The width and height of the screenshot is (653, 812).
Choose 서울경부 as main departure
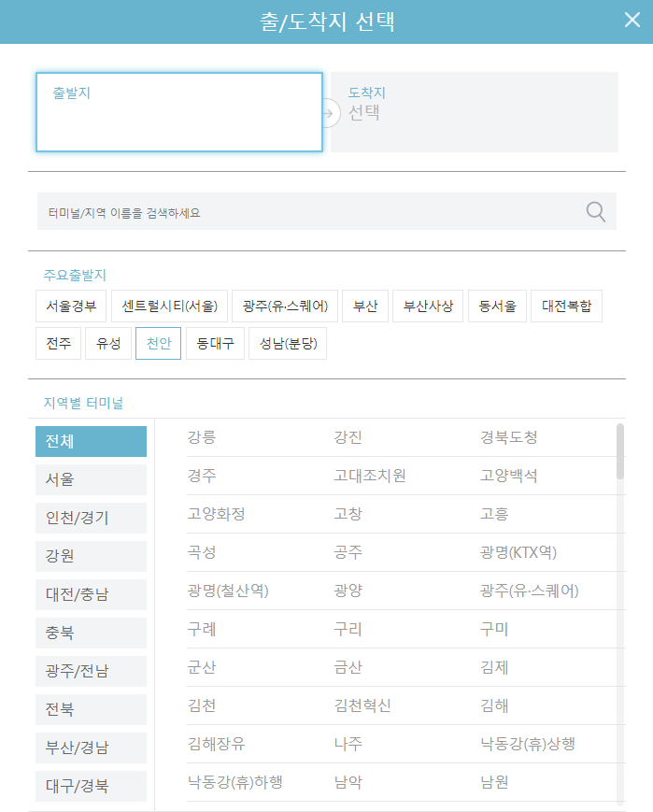[71, 306]
